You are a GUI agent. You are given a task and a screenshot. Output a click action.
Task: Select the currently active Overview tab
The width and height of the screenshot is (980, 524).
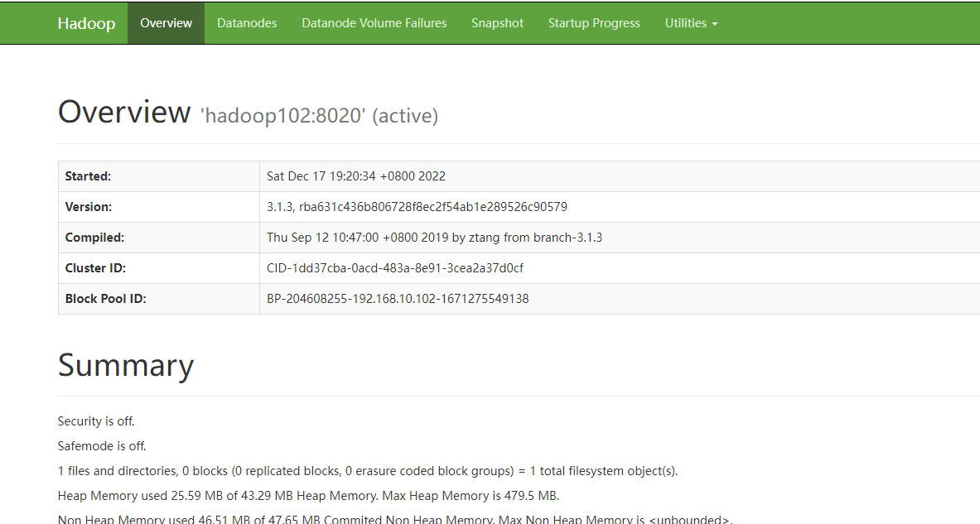click(x=166, y=22)
